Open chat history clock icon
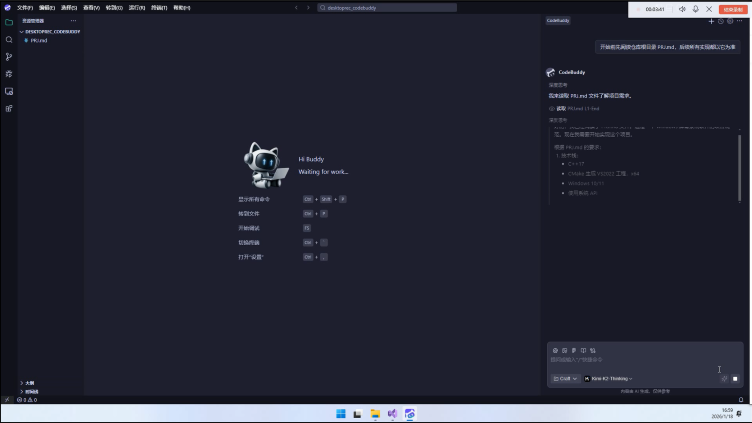 click(x=720, y=21)
